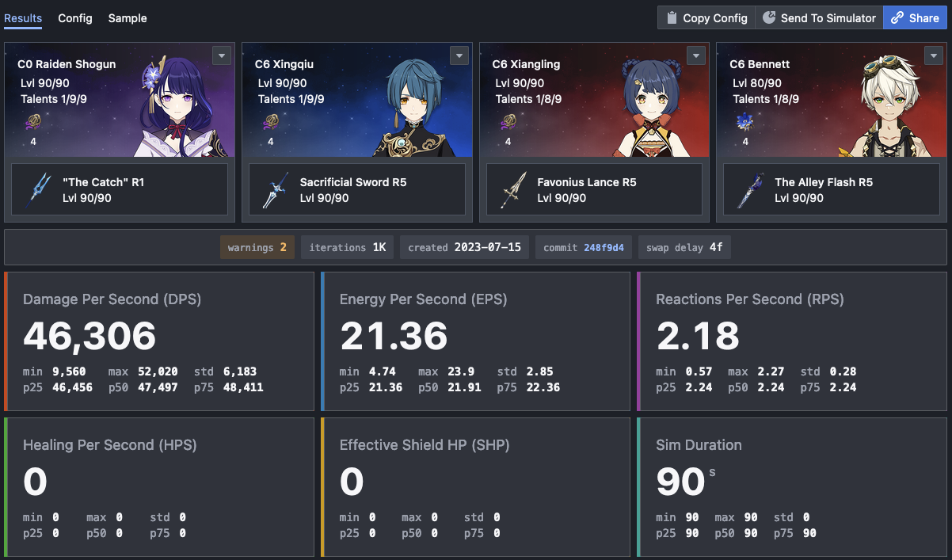952x560 pixels.
Task: Switch to the Config tab
Action: (75, 18)
